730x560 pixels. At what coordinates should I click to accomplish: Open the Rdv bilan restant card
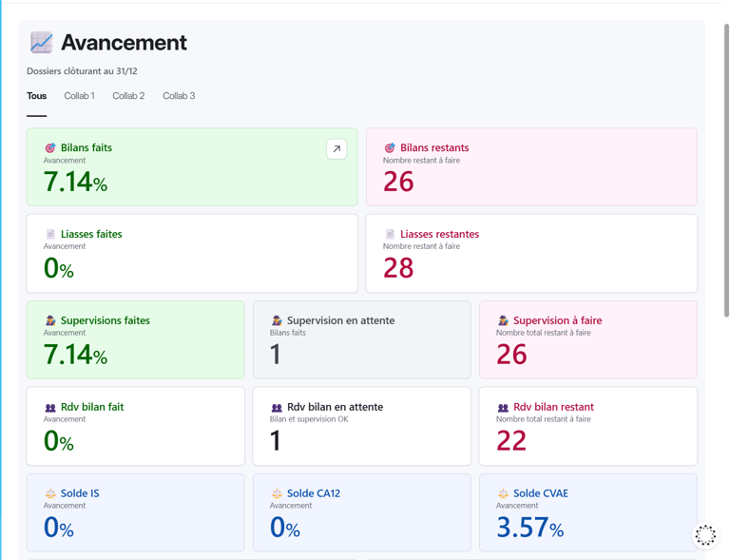pos(587,426)
